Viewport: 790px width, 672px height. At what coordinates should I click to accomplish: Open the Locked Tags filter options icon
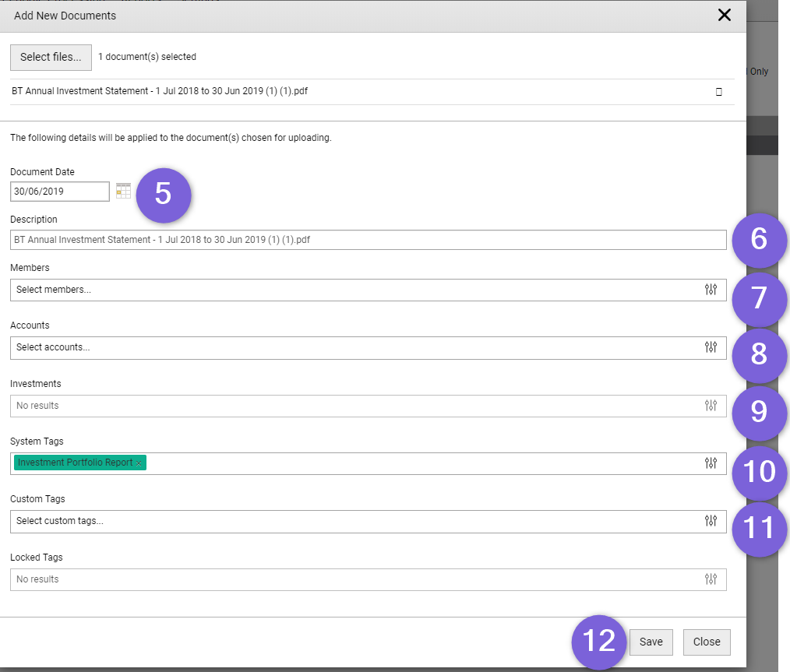coord(711,579)
